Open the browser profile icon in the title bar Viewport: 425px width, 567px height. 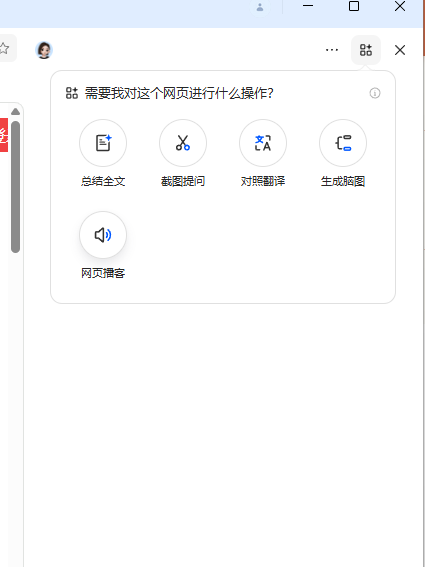260,7
